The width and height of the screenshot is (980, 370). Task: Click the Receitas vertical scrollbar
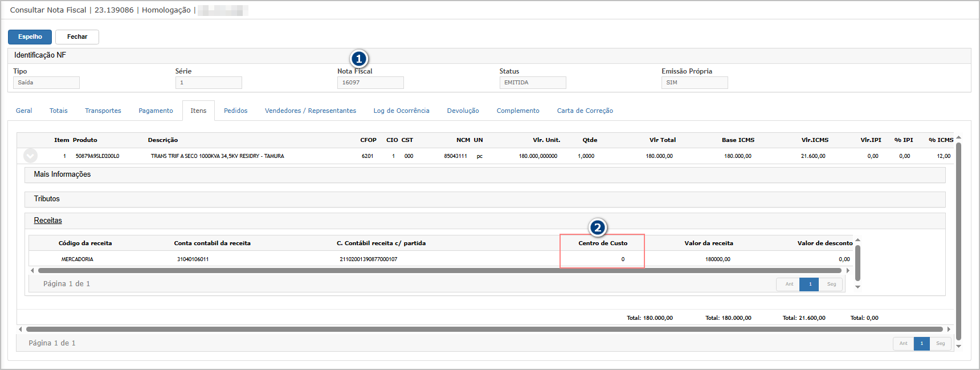click(857, 263)
